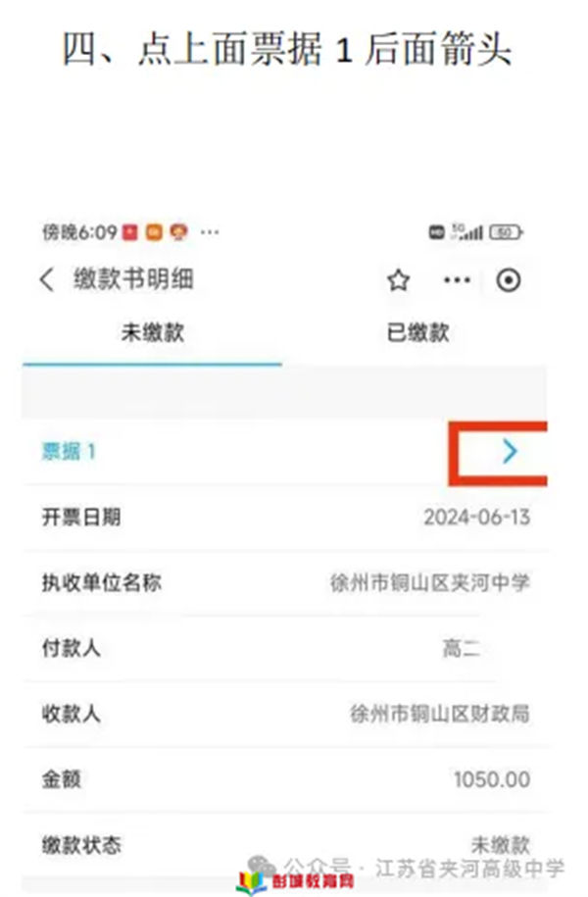The width and height of the screenshot is (588, 897).
Task: Tap the 执收单位名称 row
Action: tap(286, 583)
